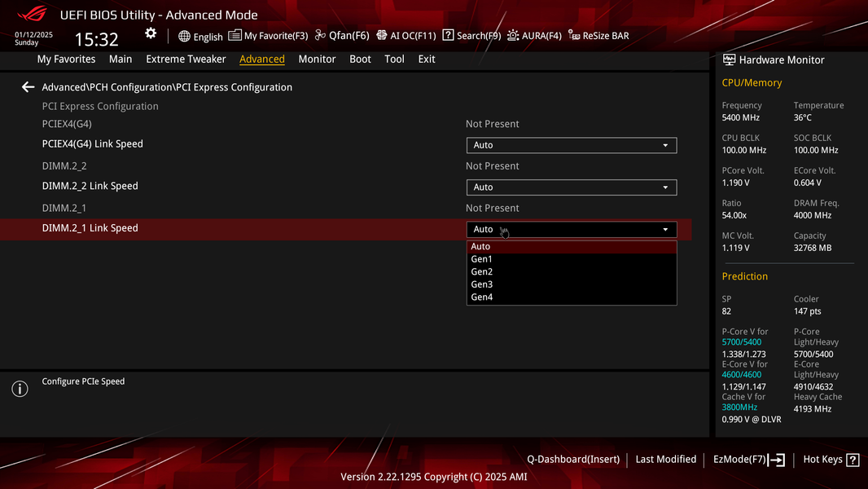Open AURA(F4) lighting icon
This screenshot has height=489, width=868.
pyautogui.click(x=513, y=35)
